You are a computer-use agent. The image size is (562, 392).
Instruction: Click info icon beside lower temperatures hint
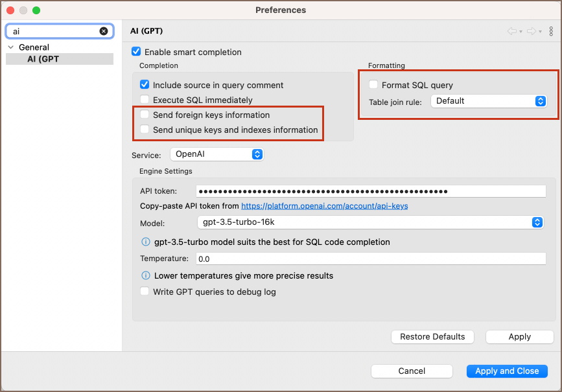146,275
